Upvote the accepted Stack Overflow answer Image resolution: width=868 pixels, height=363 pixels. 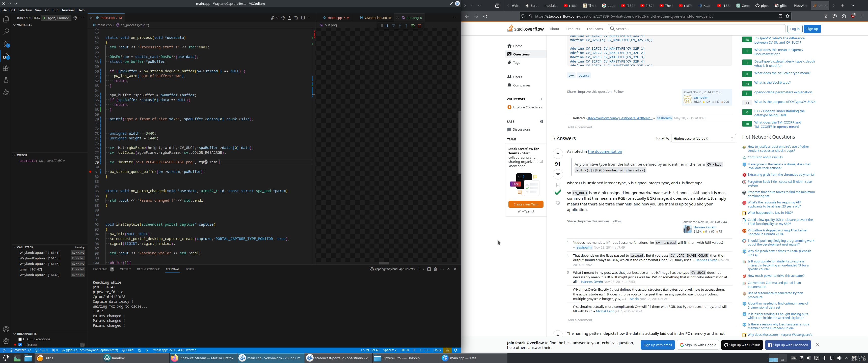[558, 154]
